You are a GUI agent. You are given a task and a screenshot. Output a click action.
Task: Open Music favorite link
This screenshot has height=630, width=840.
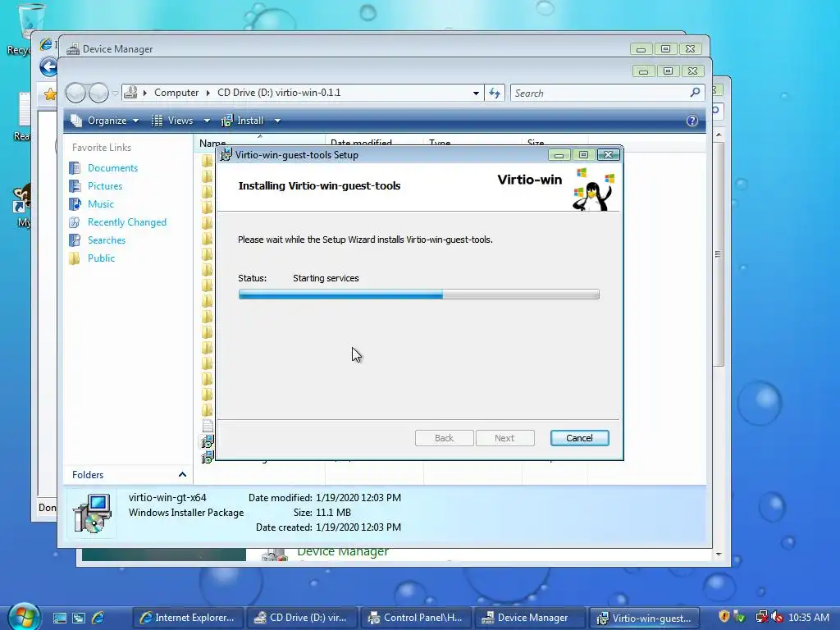click(101, 204)
